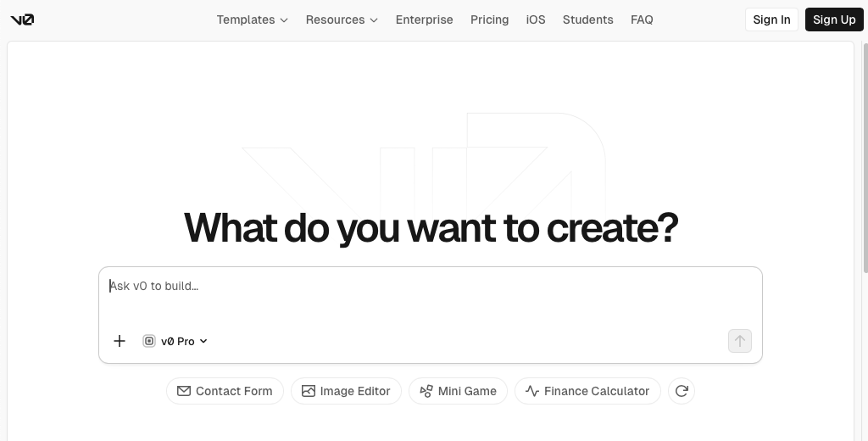Screen dimensions: 868x441
Task: Click the picture icon on Image Editor
Action: point(309,391)
